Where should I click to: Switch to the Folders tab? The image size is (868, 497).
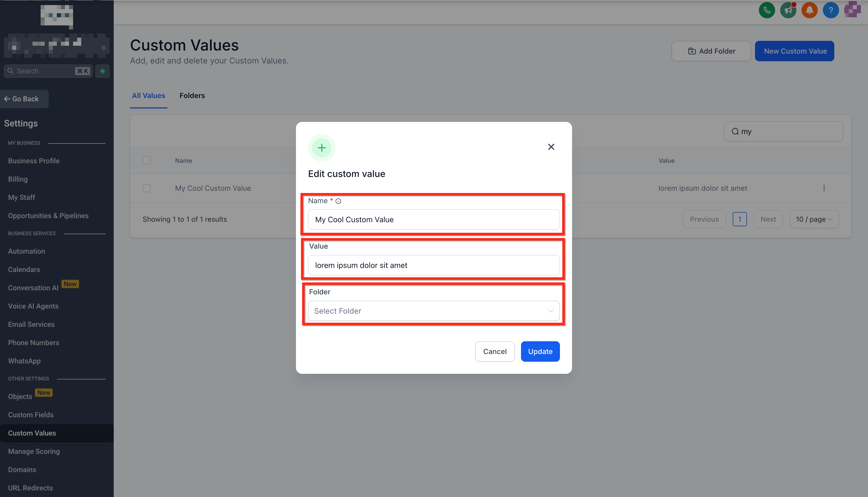click(x=192, y=95)
